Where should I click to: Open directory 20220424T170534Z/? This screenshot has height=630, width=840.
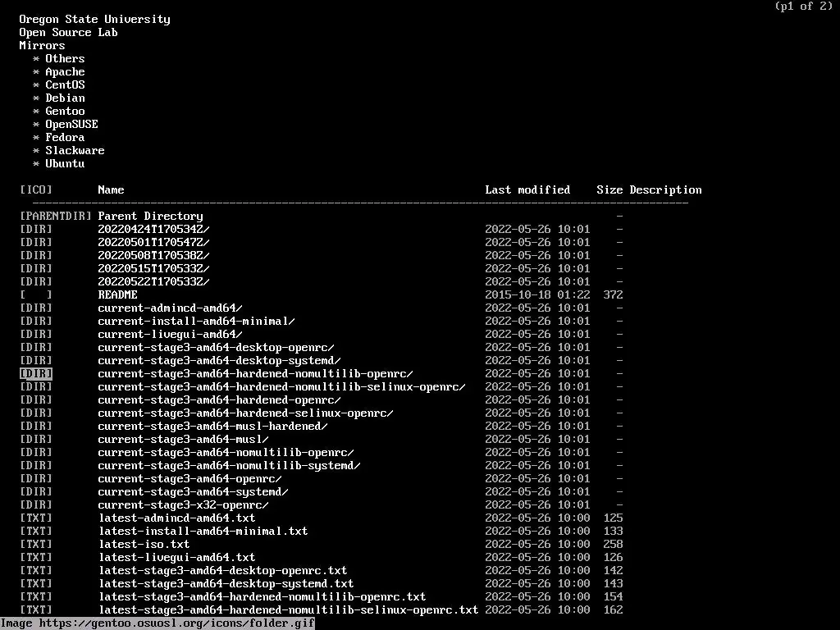(x=153, y=230)
